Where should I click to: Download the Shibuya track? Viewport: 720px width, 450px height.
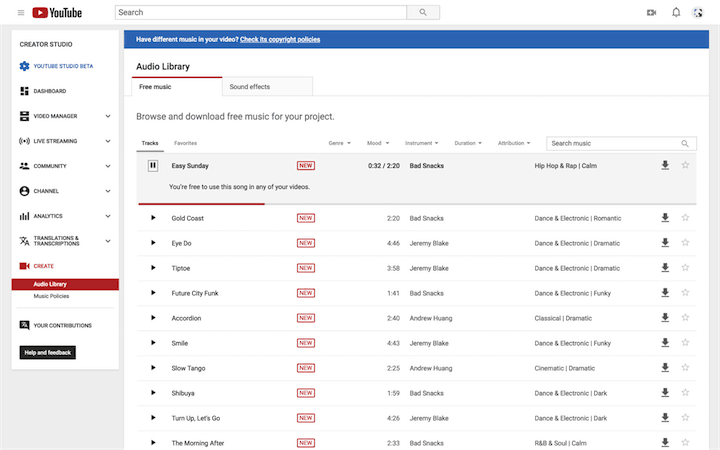click(665, 393)
